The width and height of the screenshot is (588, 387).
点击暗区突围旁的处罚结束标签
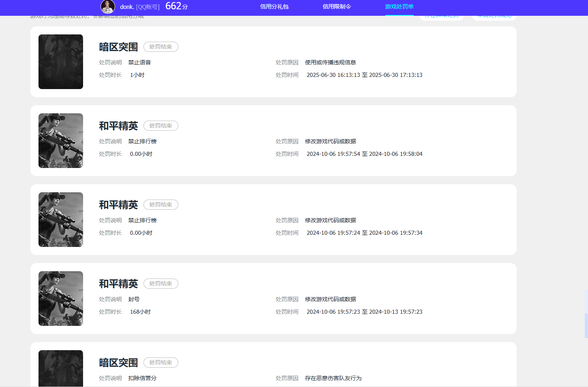coord(160,47)
